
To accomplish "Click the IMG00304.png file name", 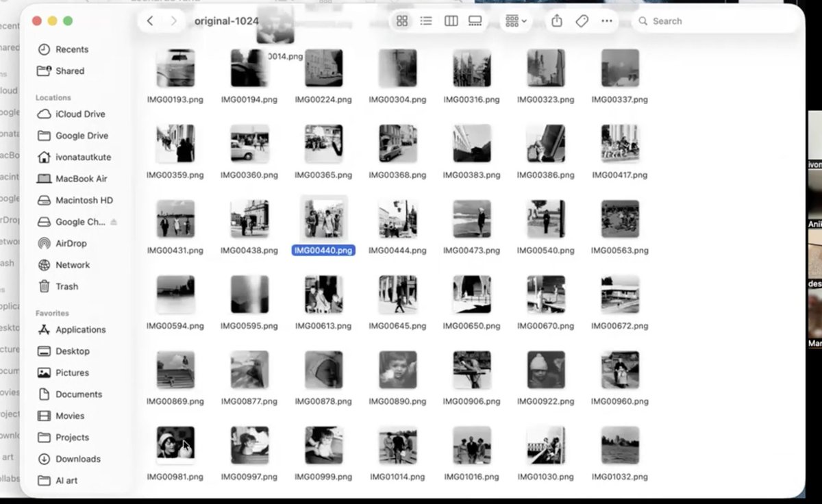I will pyautogui.click(x=397, y=99).
